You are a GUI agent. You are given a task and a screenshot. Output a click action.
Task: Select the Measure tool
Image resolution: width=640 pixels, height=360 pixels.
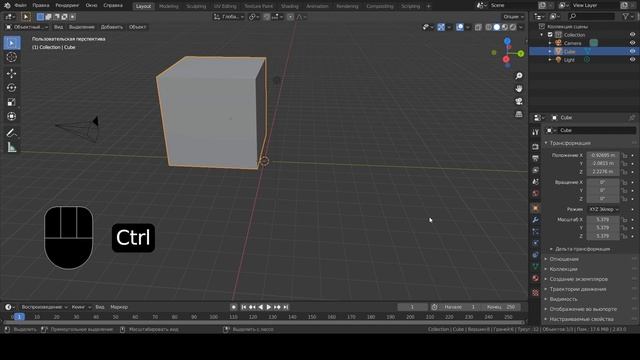point(12,147)
